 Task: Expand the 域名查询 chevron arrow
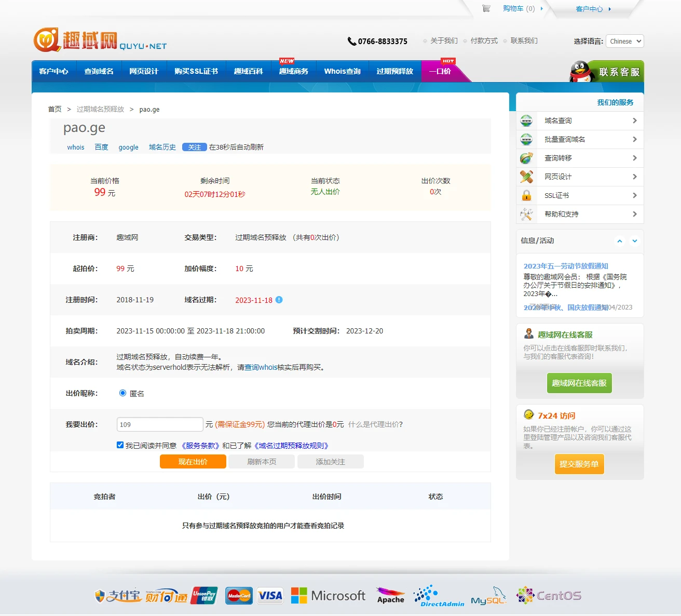click(x=634, y=120)
